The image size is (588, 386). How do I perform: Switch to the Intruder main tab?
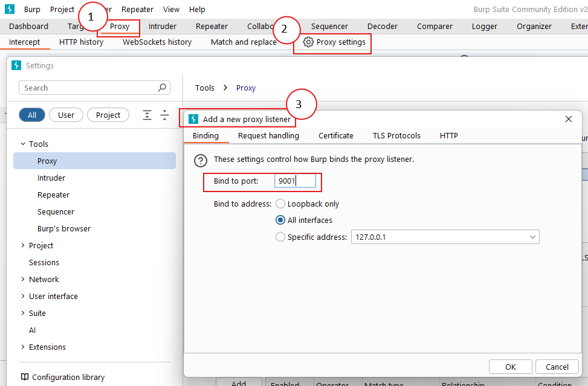pyautogui.click(x=162, y=26)
